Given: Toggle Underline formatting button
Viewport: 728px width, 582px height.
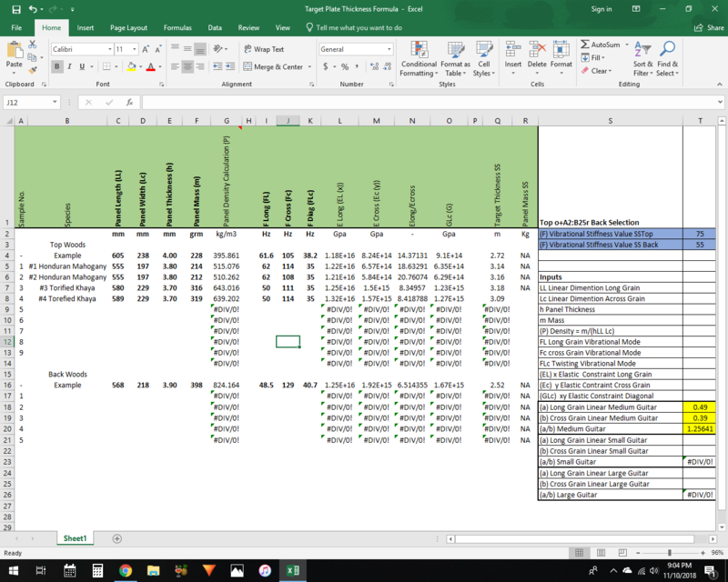Looking at the screenshot, I should tap(82, 66).
